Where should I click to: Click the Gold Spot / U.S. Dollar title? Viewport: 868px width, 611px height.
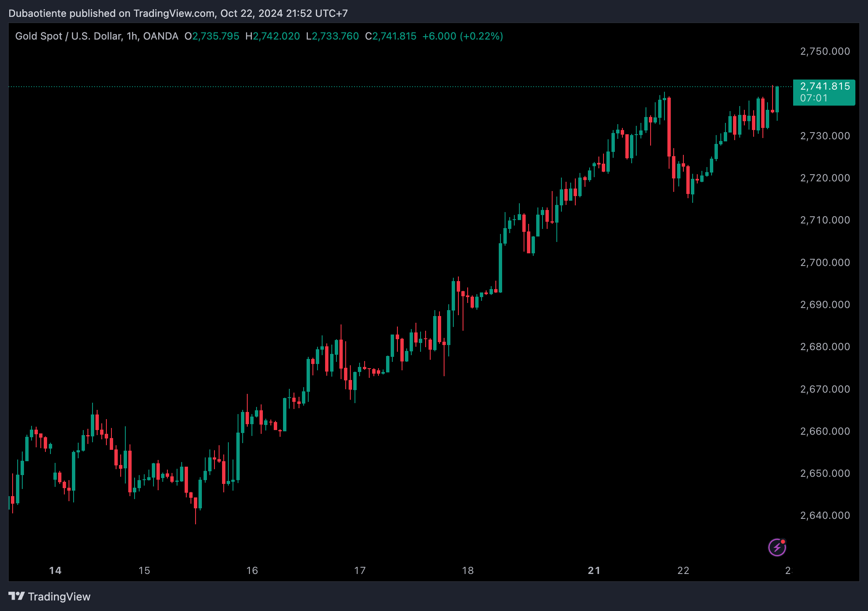[x=97, y=36]
